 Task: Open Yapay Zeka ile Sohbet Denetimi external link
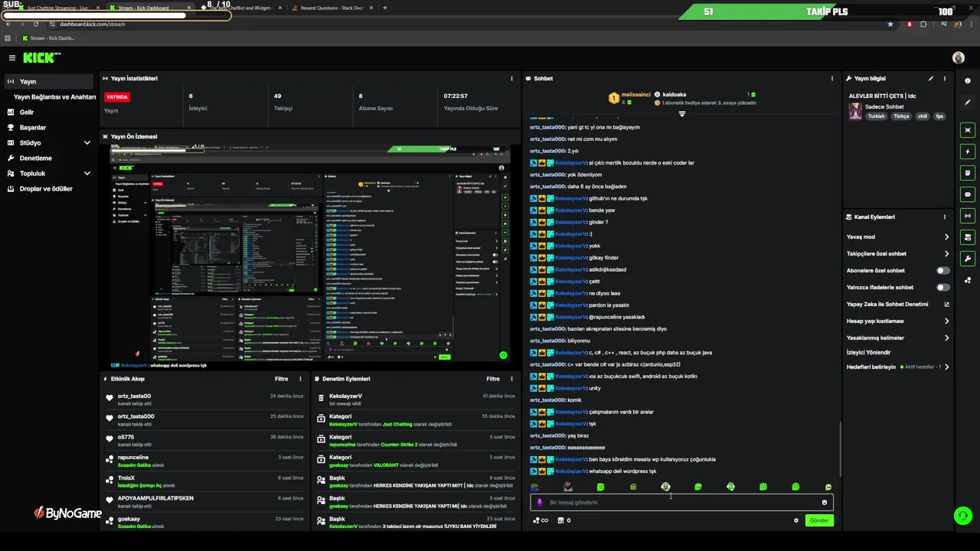tap(947, 304)
